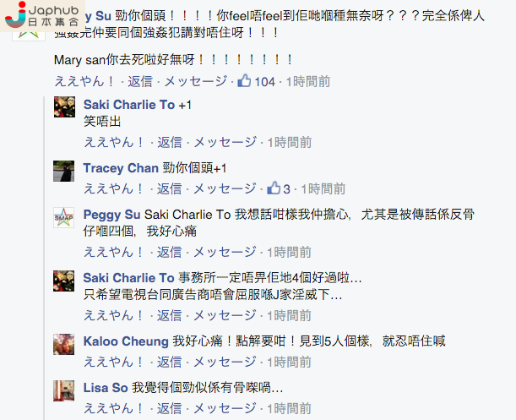Open Peggy Su's SMAP star avatar
Image resolution: width=516 pixels, height=420 pixels.
pos(64,218)
